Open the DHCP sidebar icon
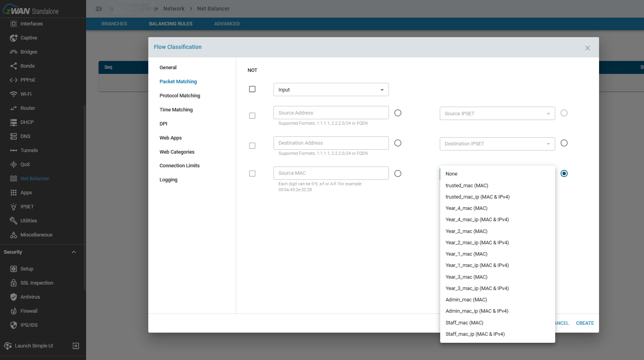The image size is (644, 360). click(14, 122)
